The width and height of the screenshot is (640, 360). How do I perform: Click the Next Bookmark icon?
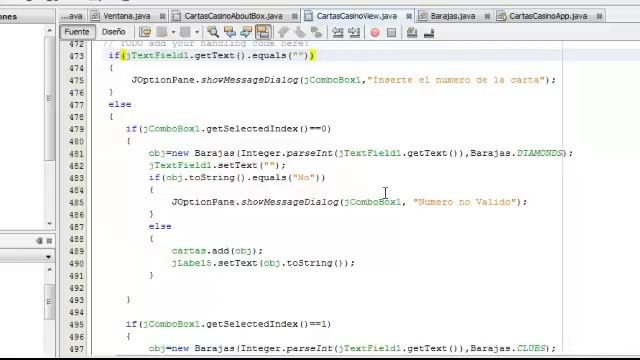point(300,32)
